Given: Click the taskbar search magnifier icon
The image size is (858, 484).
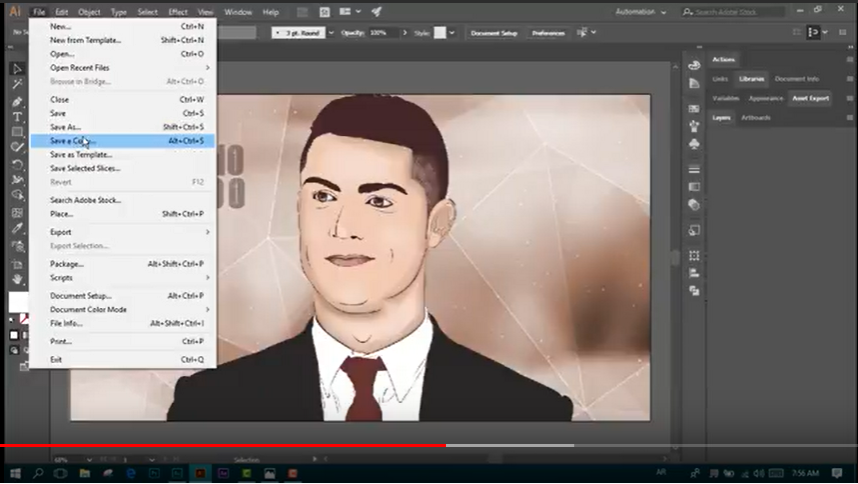Looking at the screenshot, I should [x=38, y=473].
